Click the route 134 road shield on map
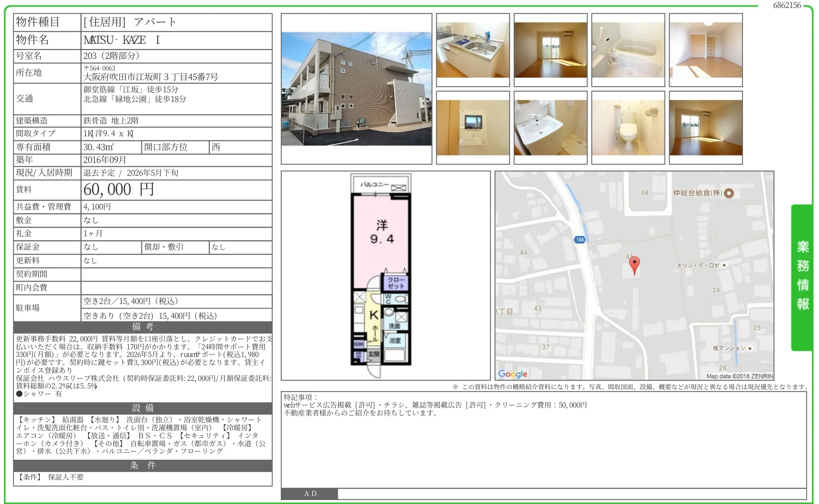 click(580, 240)
